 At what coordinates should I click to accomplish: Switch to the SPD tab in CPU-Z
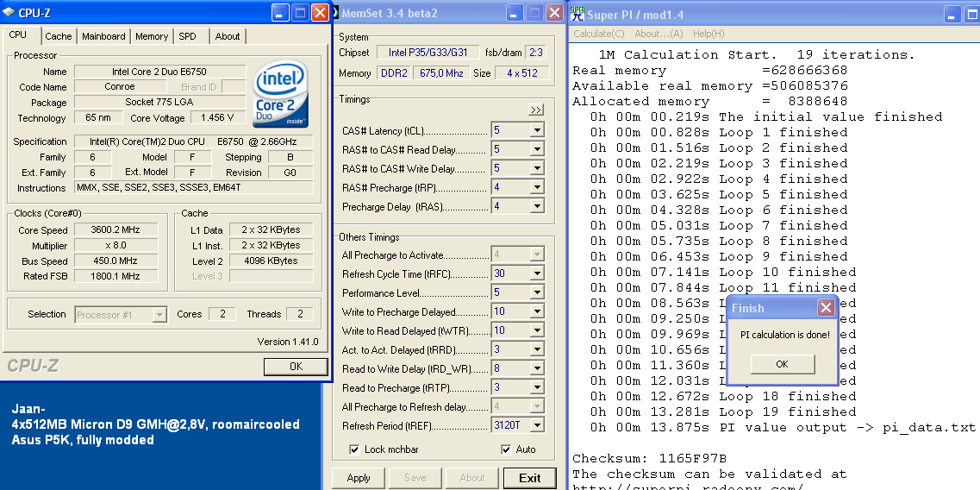click(x=188, y=36)
